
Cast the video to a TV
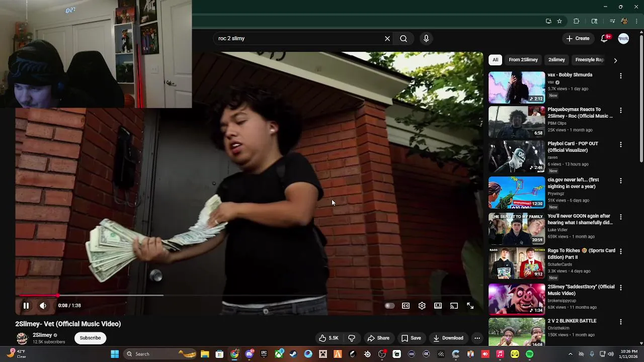pos(454,306)
